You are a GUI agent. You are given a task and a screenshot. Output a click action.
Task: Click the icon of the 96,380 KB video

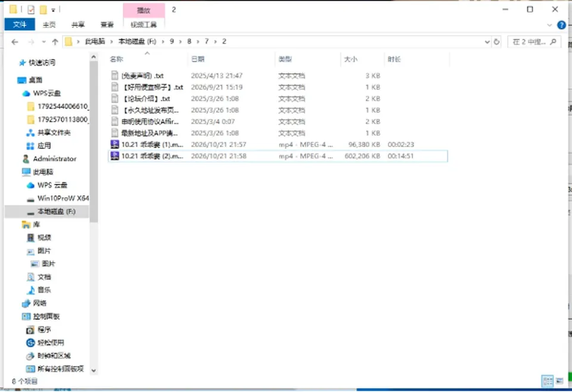tap(114, 144)
